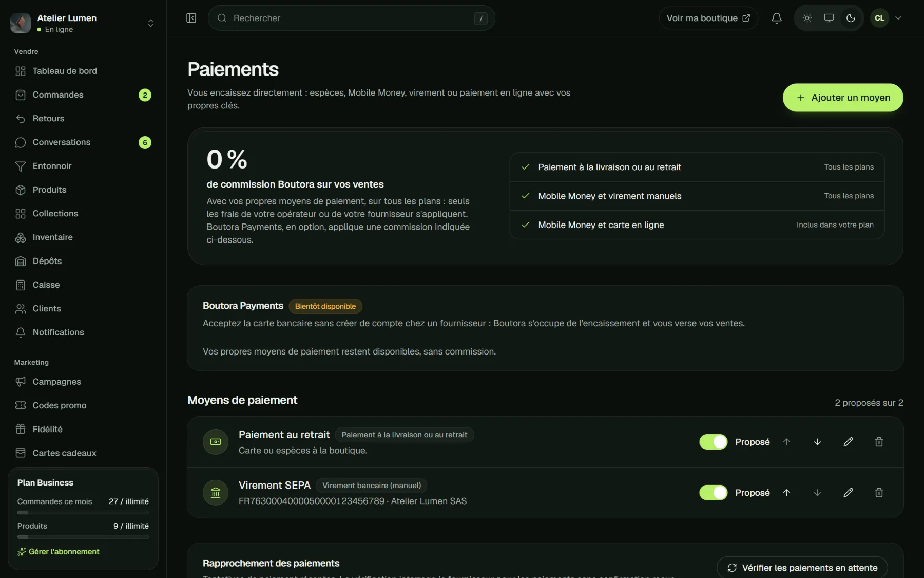Image resolution: width=924 pixels, height=578 pixels.
Task: Open Fidélité page
Action: (83, 429)
